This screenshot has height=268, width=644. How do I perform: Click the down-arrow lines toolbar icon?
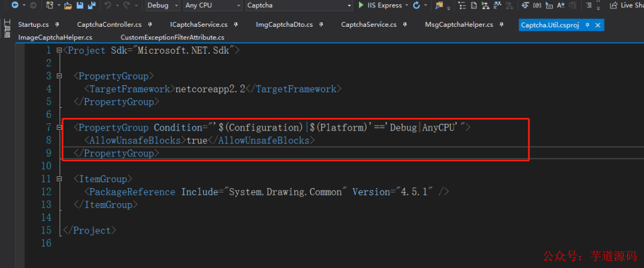click(525, 5)
